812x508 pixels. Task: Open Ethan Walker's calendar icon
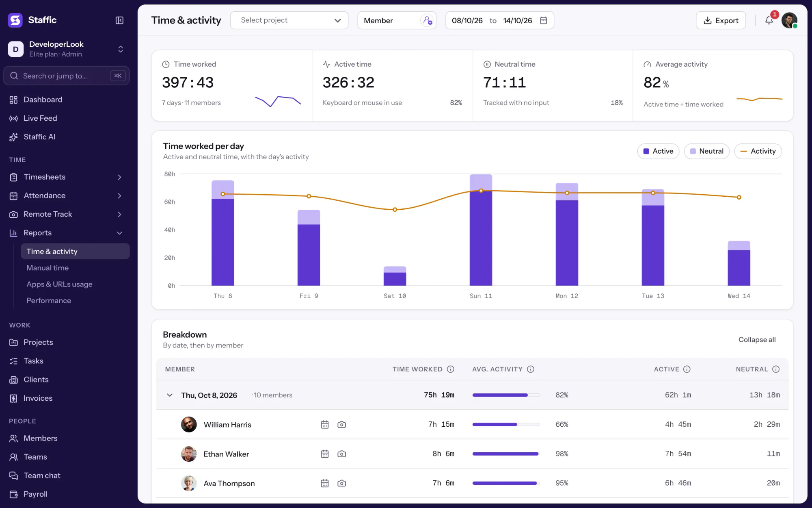click(x=325, y=454)
